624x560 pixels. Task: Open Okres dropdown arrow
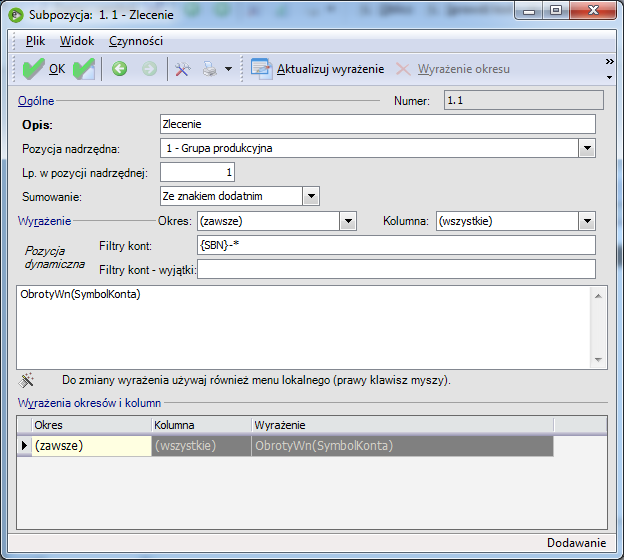coord(348,221)
